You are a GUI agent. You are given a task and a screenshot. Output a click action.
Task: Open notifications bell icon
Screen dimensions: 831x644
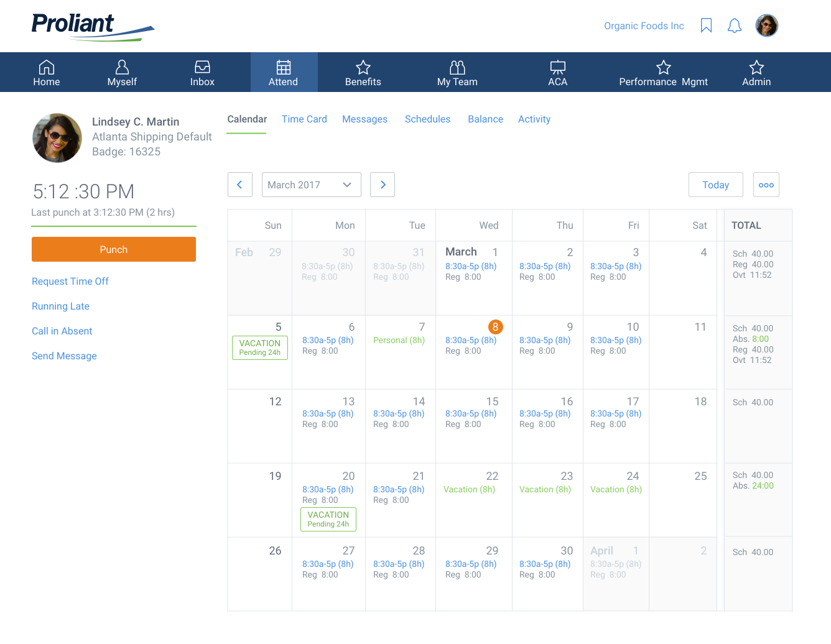pos(735,25)
